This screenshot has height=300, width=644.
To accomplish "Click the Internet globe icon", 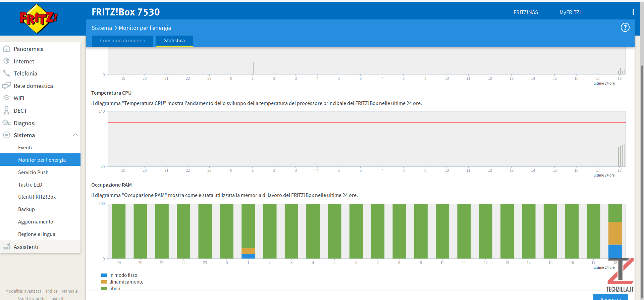I will (x=6, y=61).
